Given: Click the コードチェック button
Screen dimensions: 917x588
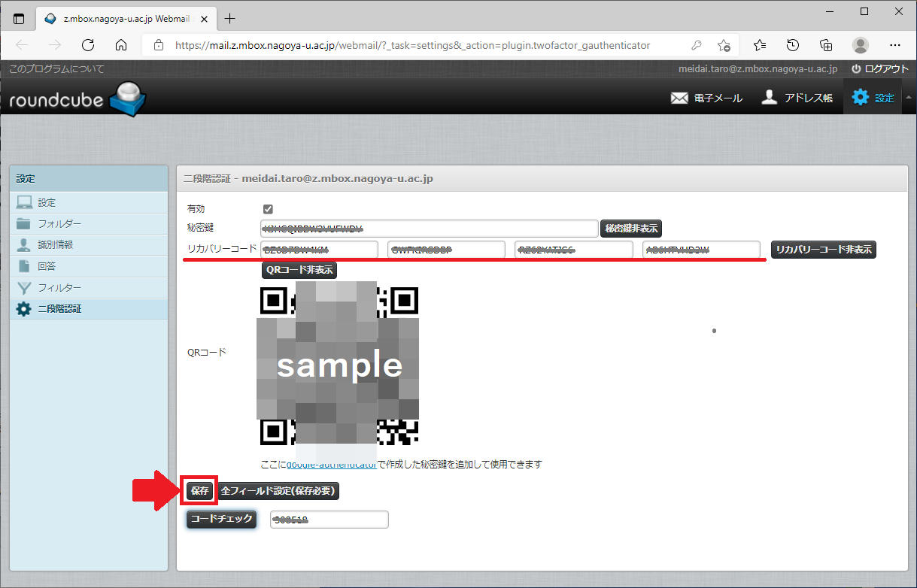Looking at the screenshot, I should pos(221,519).
